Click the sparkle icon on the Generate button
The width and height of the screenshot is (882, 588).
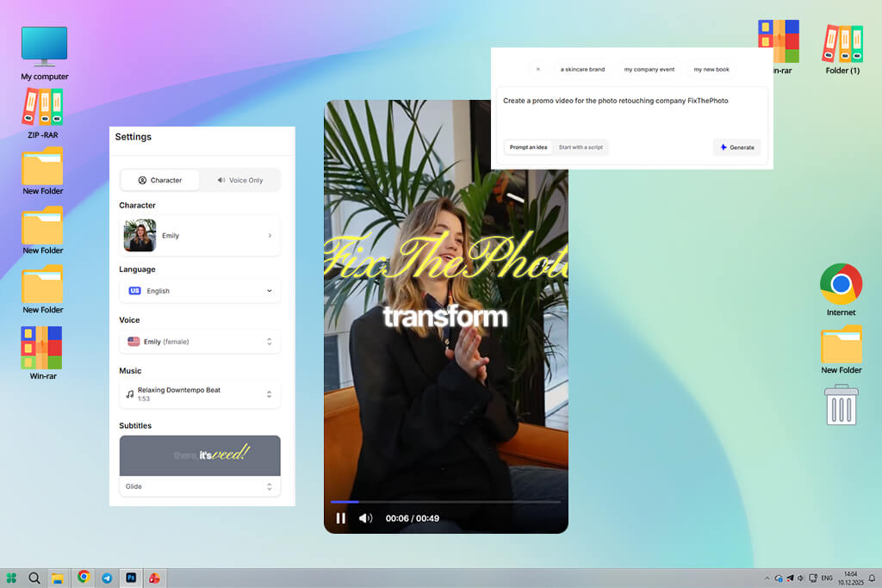pyautogui.click(x=724, y=147)
